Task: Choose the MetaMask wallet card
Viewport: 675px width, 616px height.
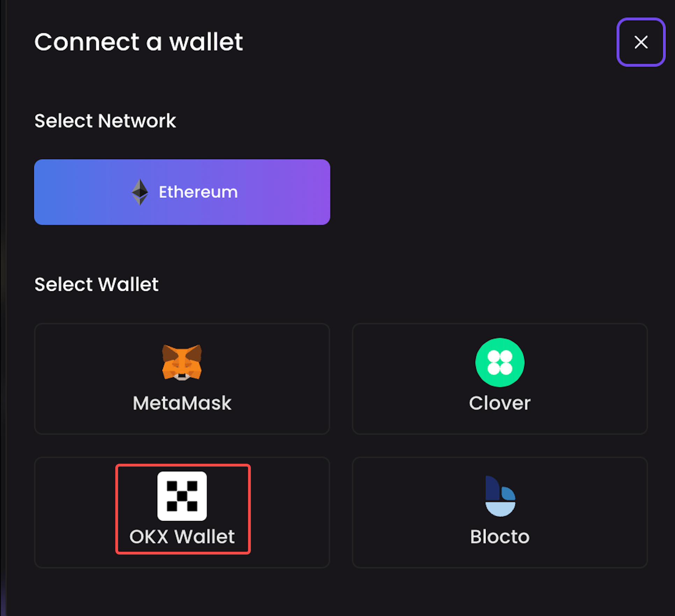Action: [182, 379]
